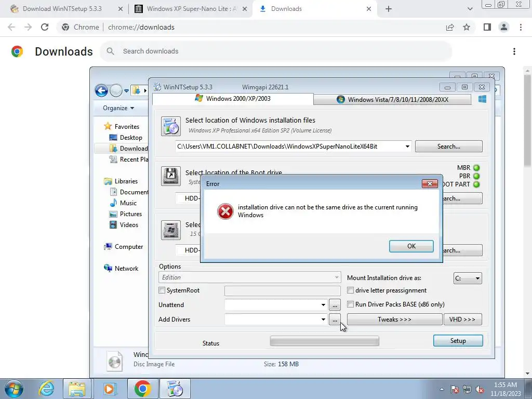Launch Internet Explorer from the taskbar

pyautogui.click(x=46, y=389)
